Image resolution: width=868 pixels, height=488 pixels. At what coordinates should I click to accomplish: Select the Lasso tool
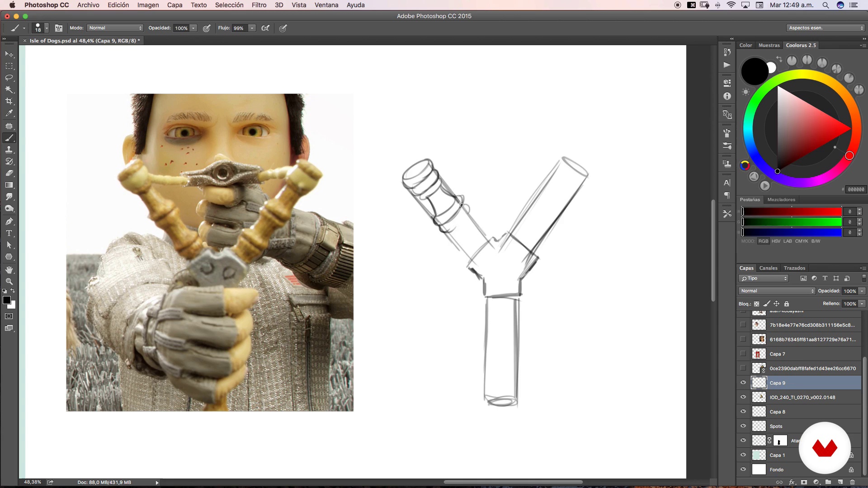coord(9,78)
